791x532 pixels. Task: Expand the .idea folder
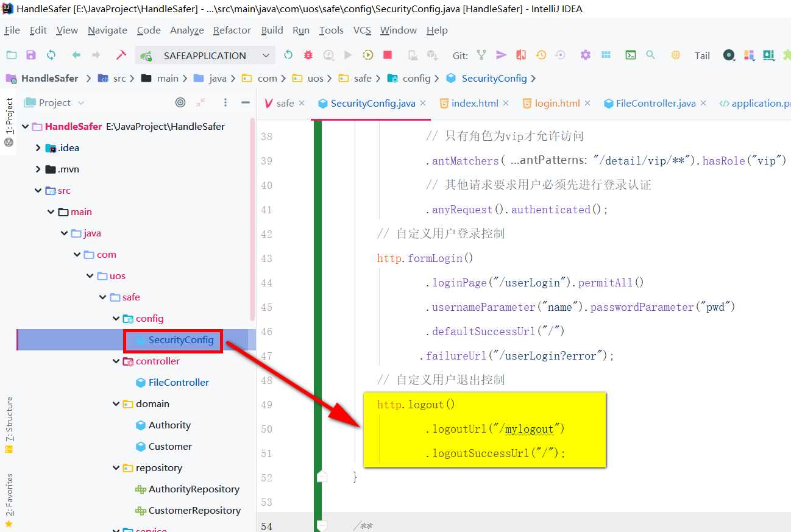(38, 148)
